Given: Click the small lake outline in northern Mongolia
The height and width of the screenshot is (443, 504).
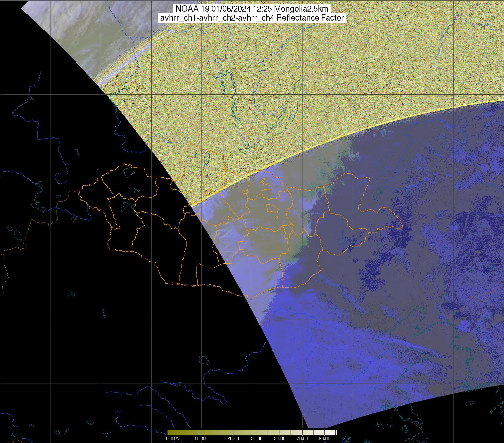Looking at the screenshot, I should point(207,159).
